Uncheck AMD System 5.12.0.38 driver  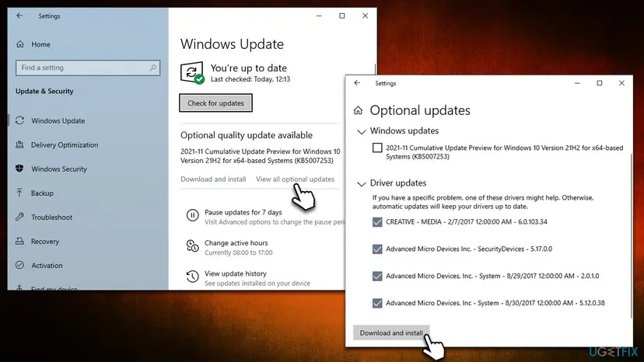[x=377, y=303]
